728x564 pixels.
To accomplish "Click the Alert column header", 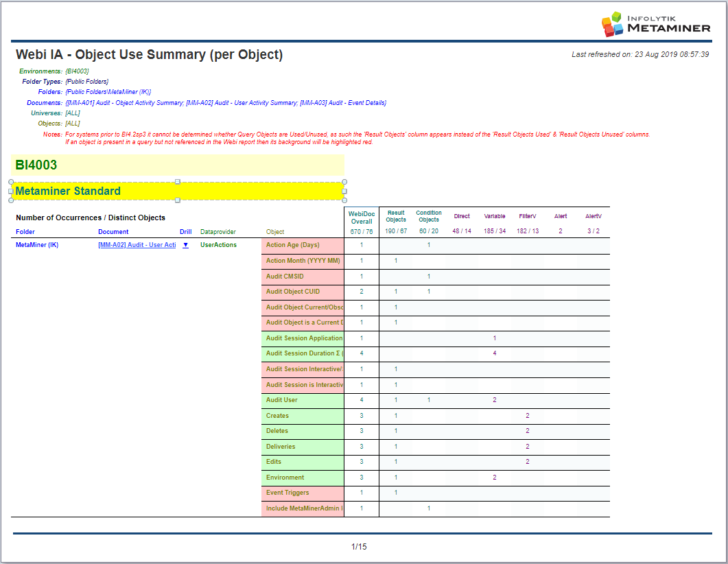I will [561, 216].
